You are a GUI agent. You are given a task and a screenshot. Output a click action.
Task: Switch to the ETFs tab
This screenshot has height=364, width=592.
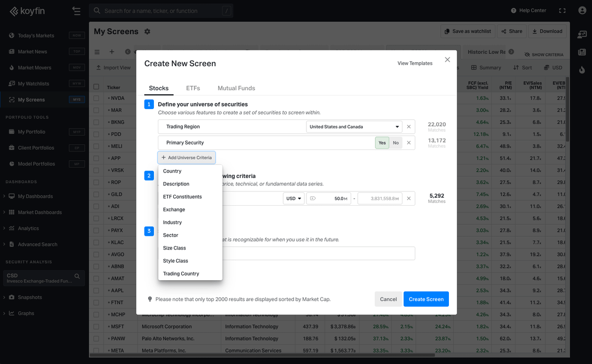tap(193, 88)
